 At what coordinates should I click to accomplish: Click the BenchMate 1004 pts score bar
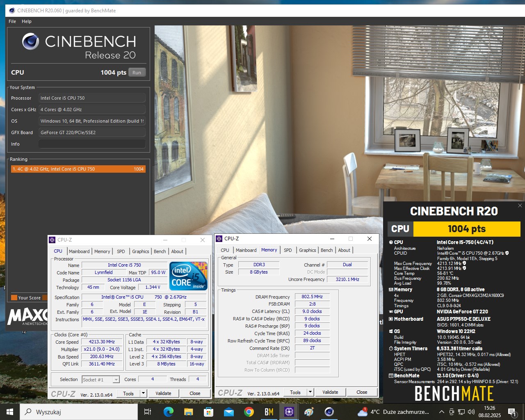(467, 229)
